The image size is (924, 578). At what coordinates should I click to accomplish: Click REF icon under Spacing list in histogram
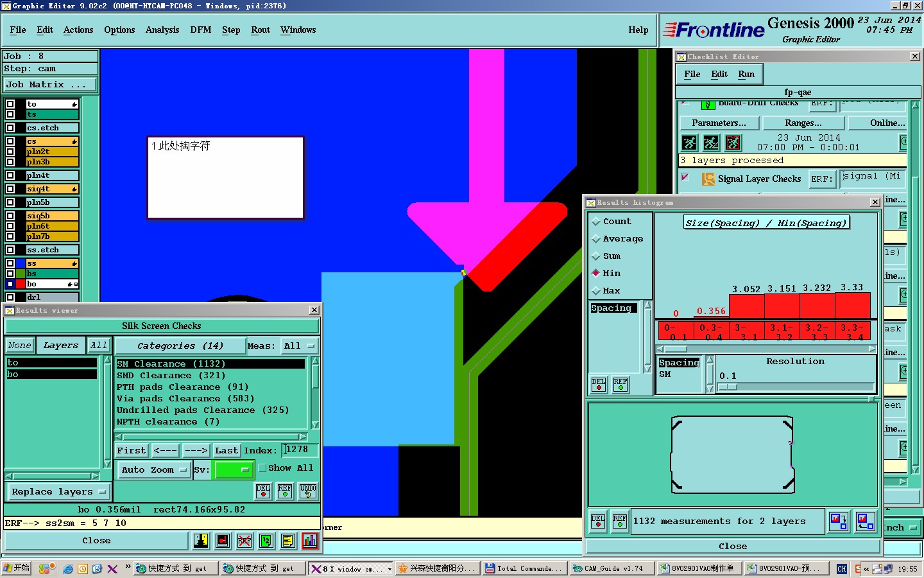pos(620,385)
